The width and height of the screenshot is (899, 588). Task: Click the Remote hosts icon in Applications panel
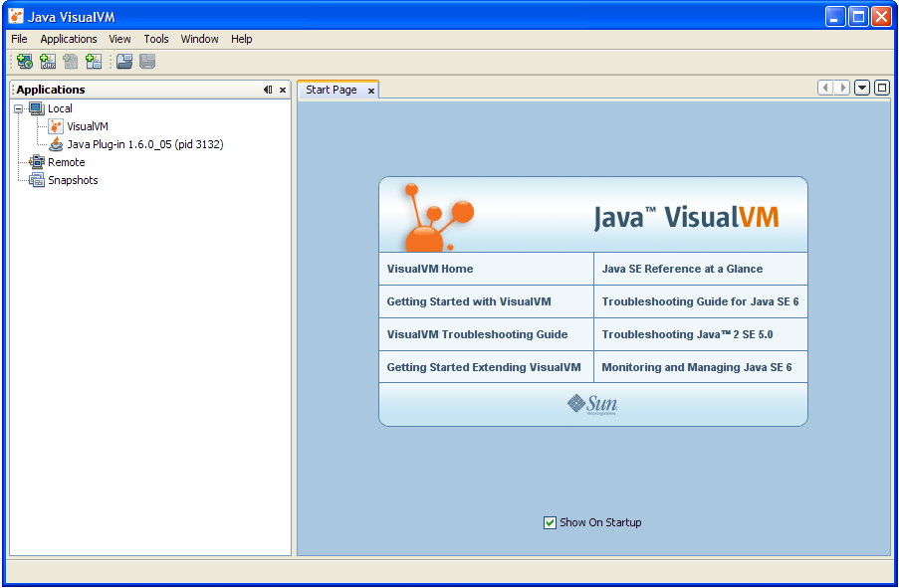36,161
